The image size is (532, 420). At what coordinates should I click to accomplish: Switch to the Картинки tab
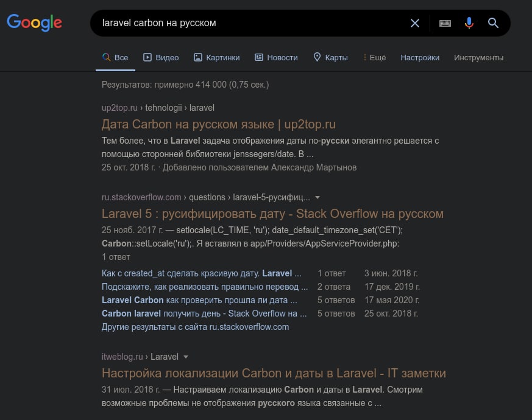[x=216, y=58]
